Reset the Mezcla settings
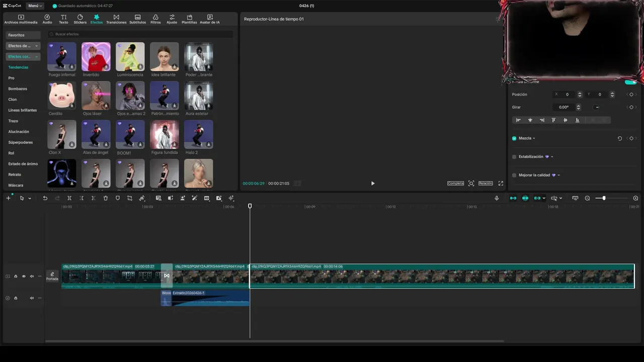This screenshot has height=362, width=644. [x=620, y=138]
